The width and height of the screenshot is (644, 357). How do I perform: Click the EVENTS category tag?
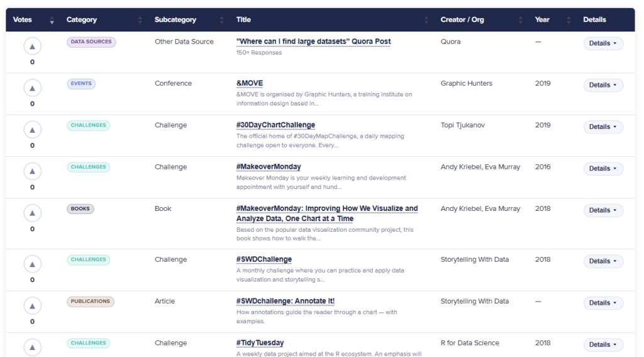pos(81,84)
